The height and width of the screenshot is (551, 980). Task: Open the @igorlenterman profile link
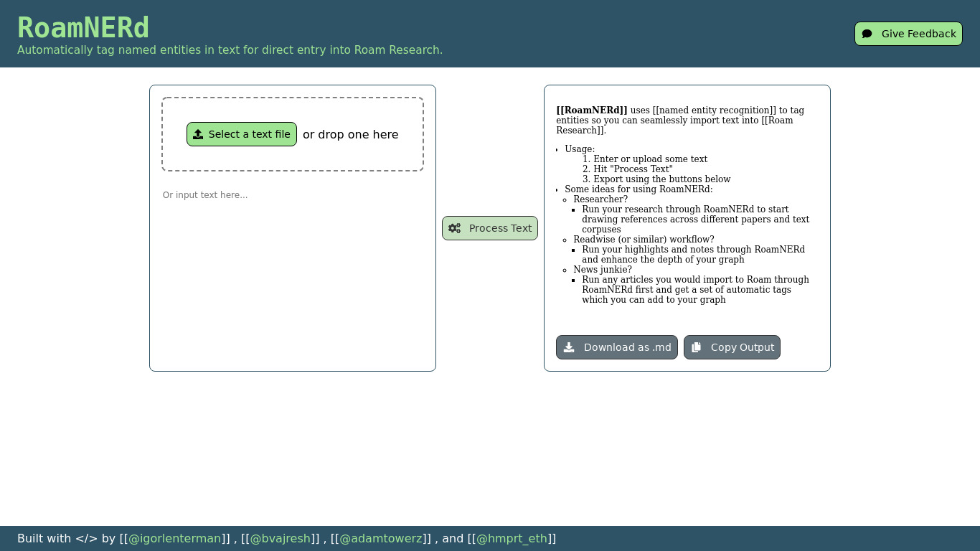click(x=175, y=538)
